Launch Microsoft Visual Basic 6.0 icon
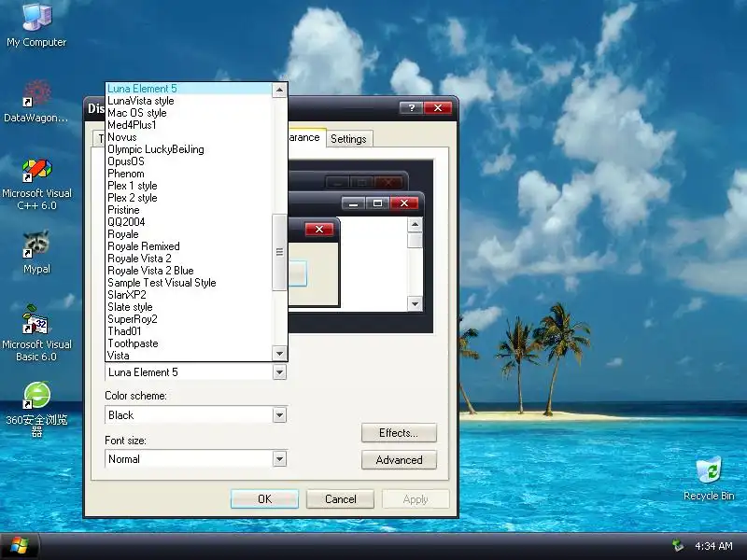The width and height of the screenshot is (747, 560). (36, 333)
